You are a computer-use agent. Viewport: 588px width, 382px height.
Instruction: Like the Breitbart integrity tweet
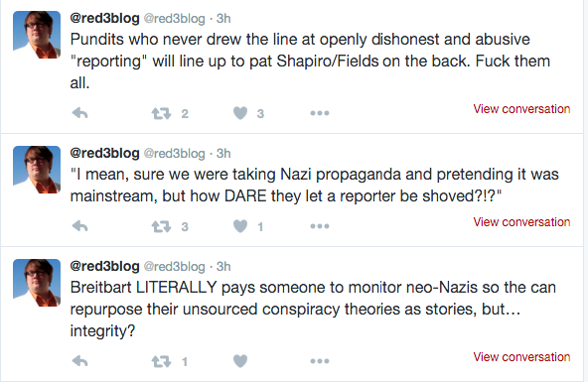point(240,361)
